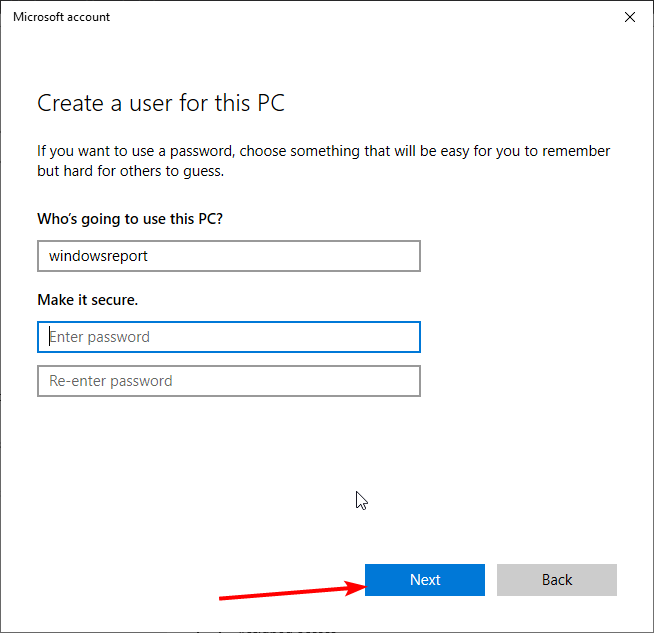
Task: Click the word 'guess' in the description
Action: (x=202, y=171)
